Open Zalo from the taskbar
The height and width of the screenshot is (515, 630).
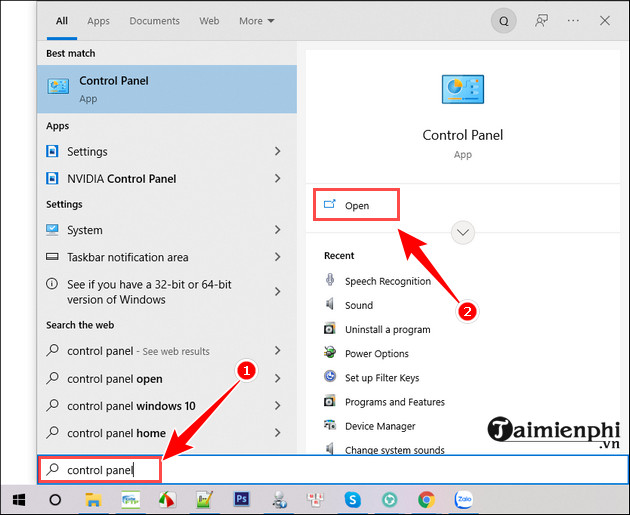click(464, 499)
